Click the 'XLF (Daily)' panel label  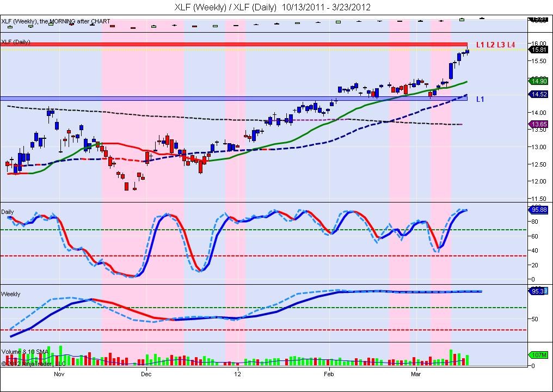[x=16, y=42]
